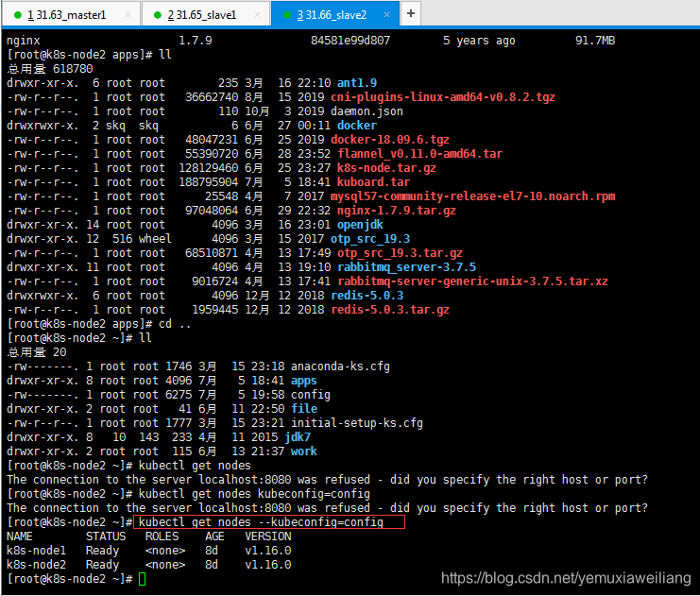Click rabbitmq-server-generic-unix-3.7.5.tar.xz file name
Viewport: 700px width, 596px height.
tap(472, 281)
